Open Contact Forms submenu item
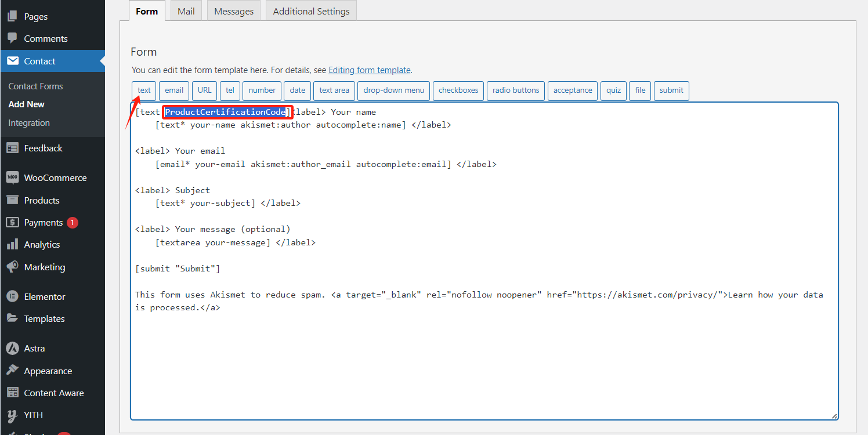 [x=35, y=86]
